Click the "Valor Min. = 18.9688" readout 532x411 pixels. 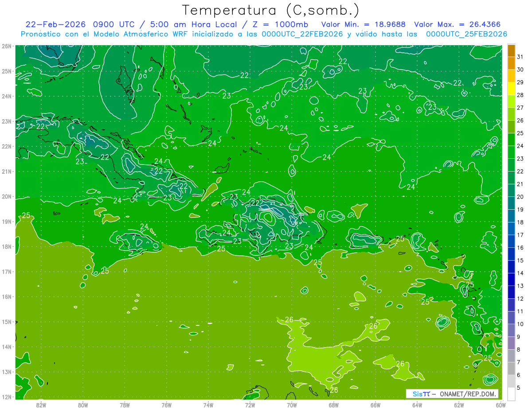364,24
